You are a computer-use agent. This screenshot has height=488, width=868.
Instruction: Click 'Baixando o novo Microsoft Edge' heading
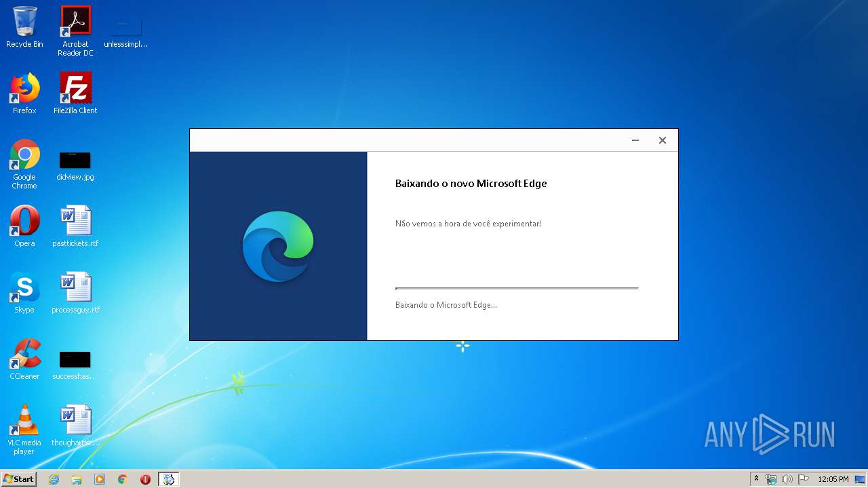(471, 183)
